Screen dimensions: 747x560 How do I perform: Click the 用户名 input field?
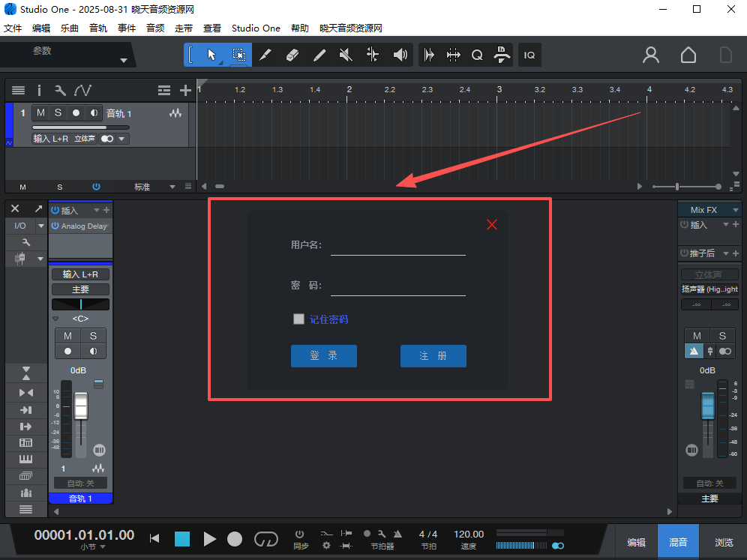397,246
